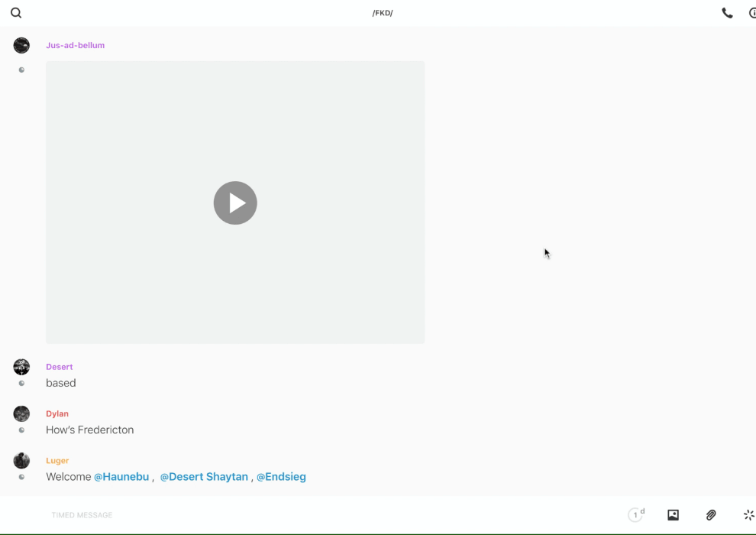The height and width of the screenshot is (535, 756).
Task: Open search in the conversation
Action: coord(16,13)
